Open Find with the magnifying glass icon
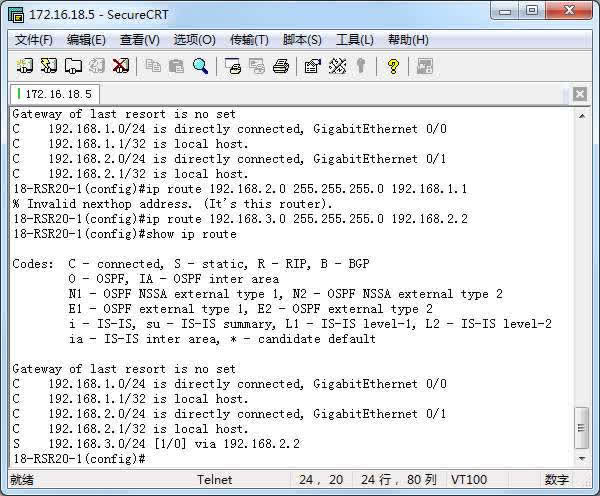Viewport: 600px width, 496px height. (200, 66)
